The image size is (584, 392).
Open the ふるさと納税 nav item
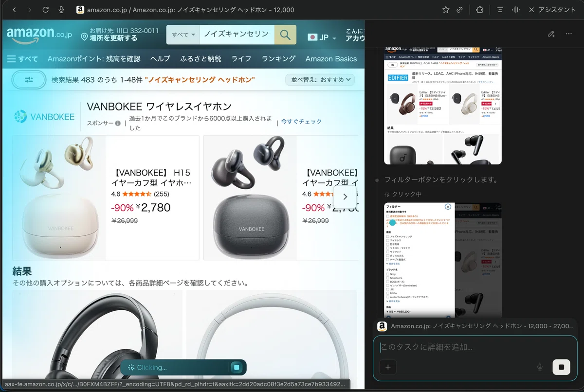[x=201, y=59]
